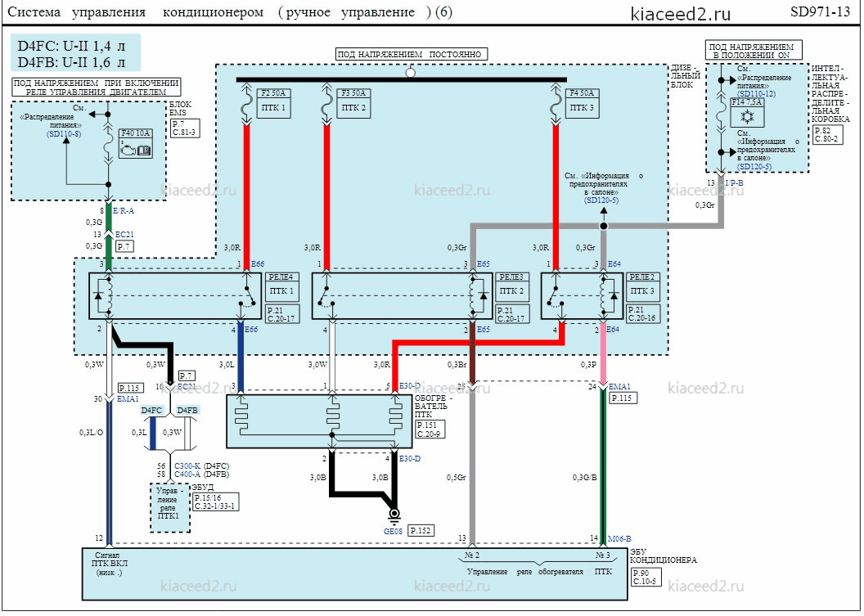
Task: Click the 'P.15/16 C.32-1/33-1' reference box
Action: (215, 502)
